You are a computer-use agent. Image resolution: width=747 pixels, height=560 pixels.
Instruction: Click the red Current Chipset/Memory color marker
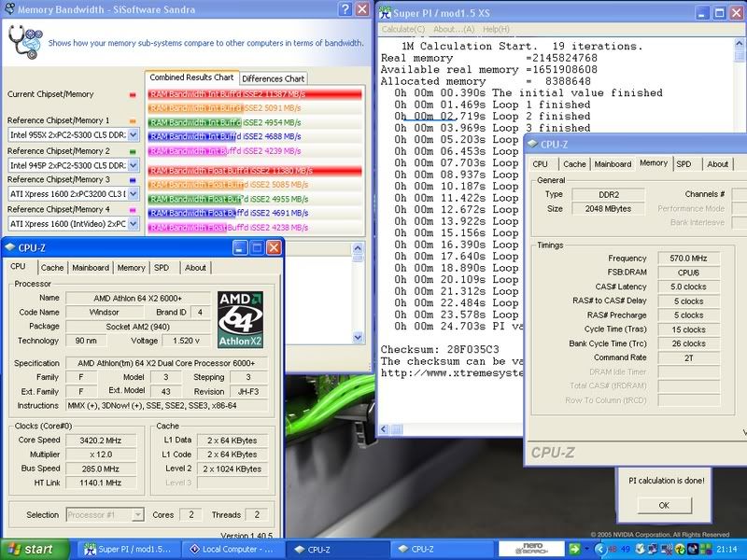[133, 94]
